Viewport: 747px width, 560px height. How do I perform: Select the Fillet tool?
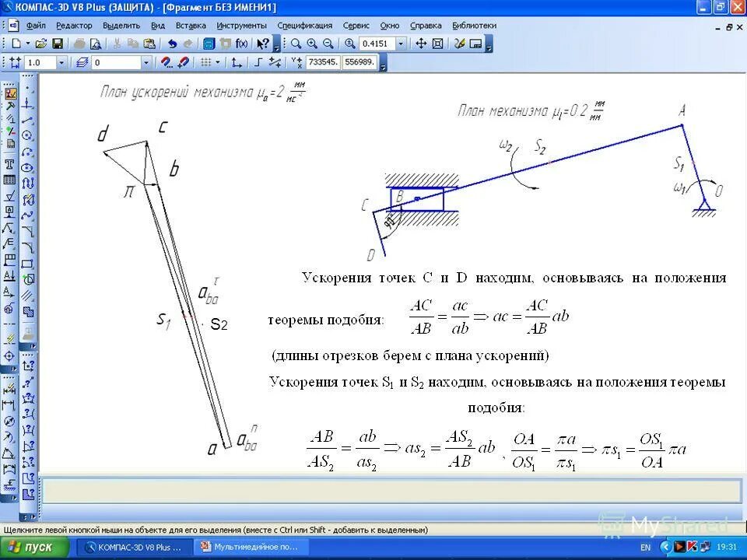(28, 247)
